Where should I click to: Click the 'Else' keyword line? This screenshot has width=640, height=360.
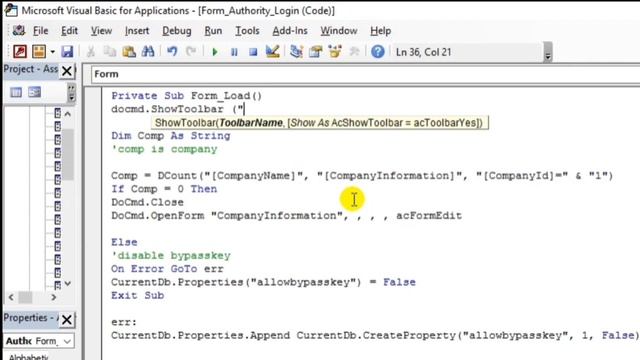tap(124, 242)
